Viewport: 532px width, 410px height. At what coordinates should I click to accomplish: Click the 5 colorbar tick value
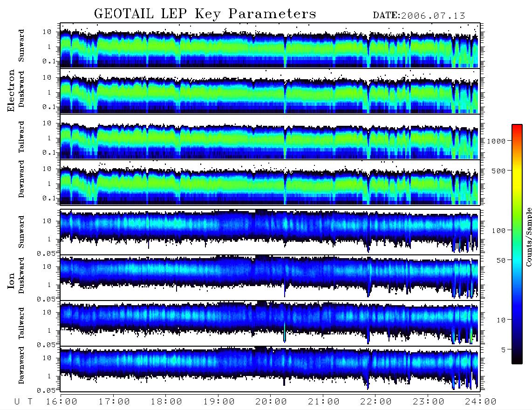pyautogui.click(x=503, y=349)
